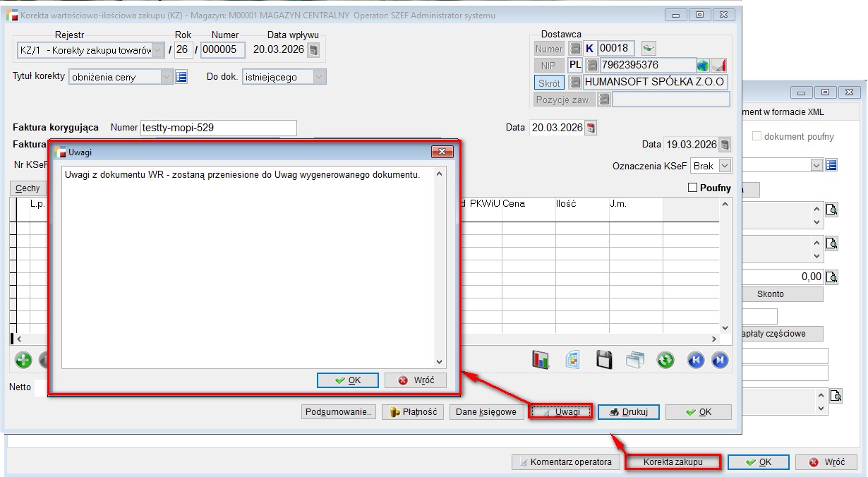This screenshot has width=868, height=477.
Task: Click the Drukuj print button
Action: [628, 412]
